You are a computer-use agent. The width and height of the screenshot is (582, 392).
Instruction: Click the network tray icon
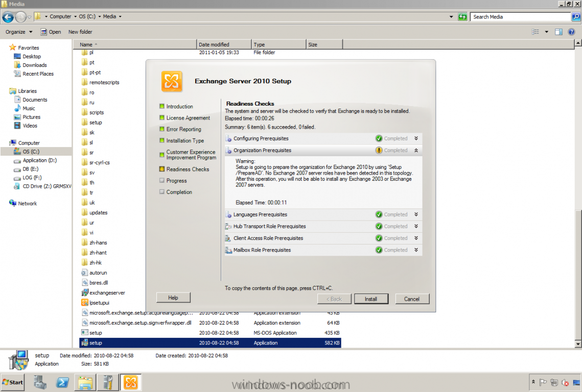tap(554, 382)
